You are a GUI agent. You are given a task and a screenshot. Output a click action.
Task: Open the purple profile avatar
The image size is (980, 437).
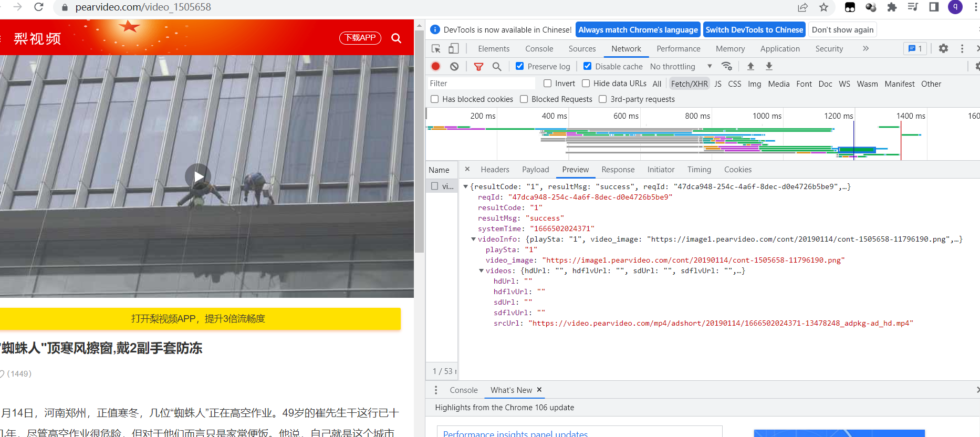pos(955,7)
